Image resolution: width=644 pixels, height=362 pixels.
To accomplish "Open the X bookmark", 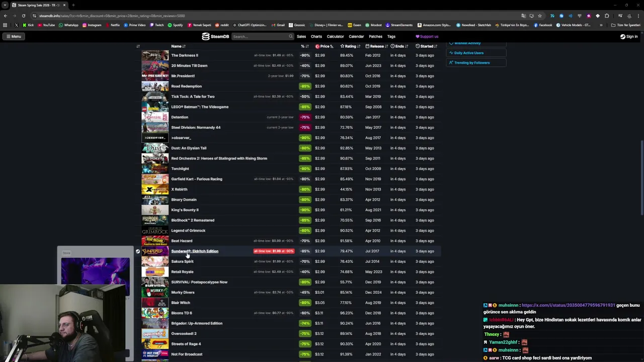I will point(16,25).
